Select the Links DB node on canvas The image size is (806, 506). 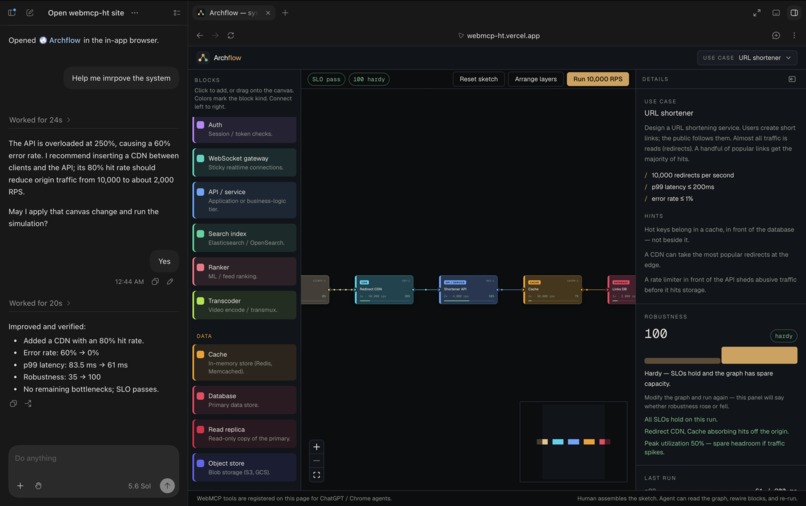pyautogui.click(x=621, y=290)
